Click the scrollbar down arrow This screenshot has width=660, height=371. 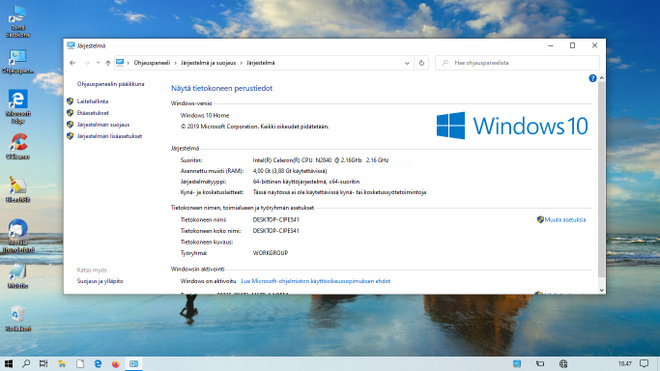(601, 290)
